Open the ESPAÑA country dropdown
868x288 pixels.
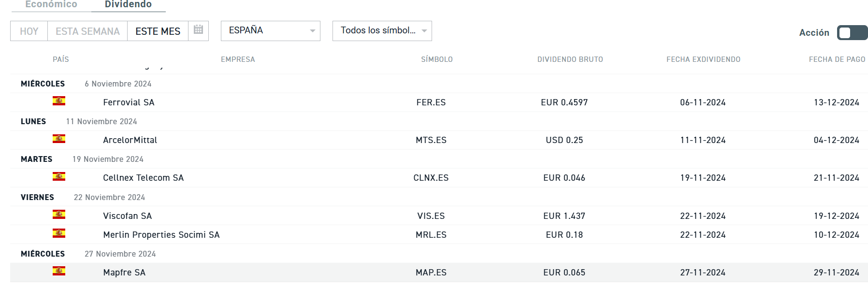click(x=271, y=31)
